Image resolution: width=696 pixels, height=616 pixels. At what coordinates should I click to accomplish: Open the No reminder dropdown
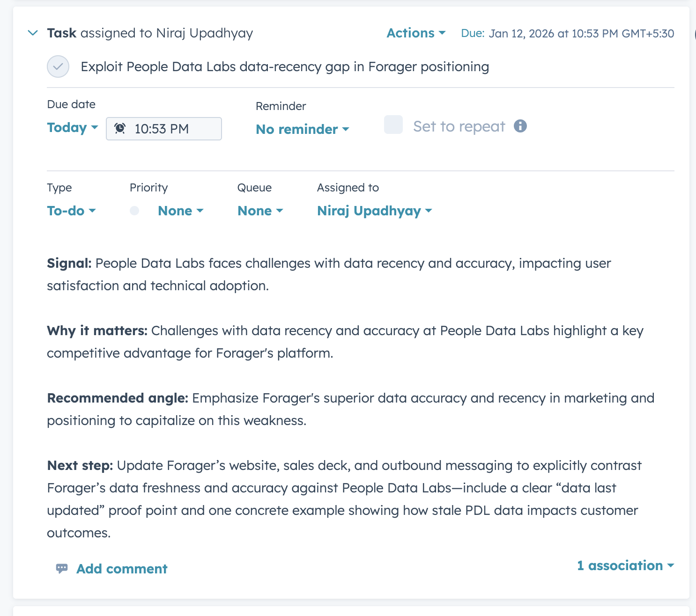tap(302, 129)
